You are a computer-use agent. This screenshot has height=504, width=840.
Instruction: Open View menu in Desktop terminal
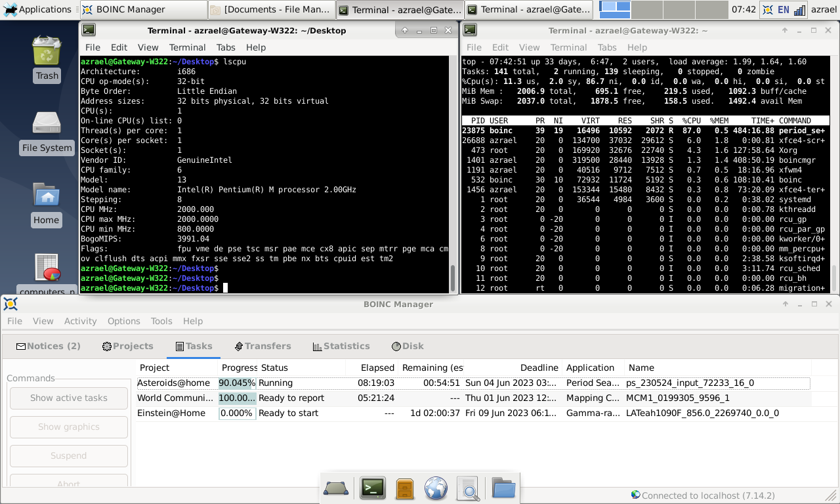coord(148,47)
